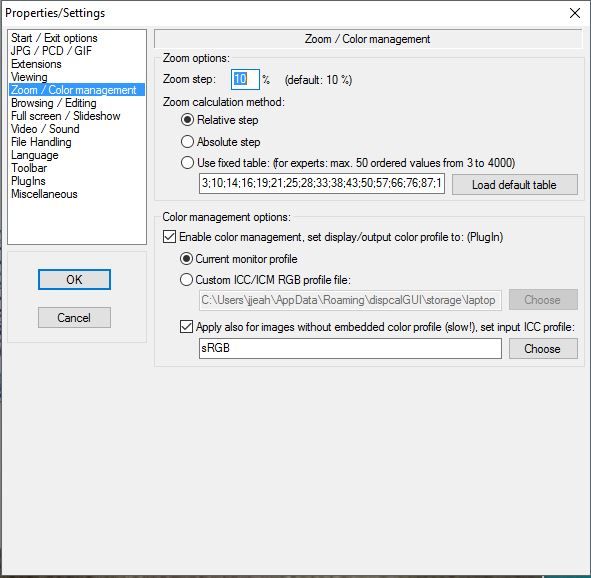Open Full screen / Slideshow settings

[x=66, y=116]
